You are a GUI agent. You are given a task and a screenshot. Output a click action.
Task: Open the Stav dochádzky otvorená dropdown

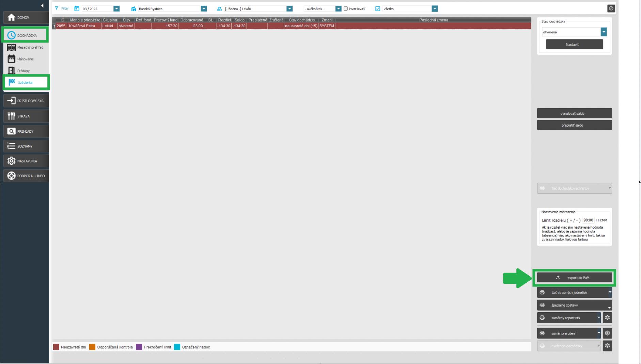click(x=604, y=32)
